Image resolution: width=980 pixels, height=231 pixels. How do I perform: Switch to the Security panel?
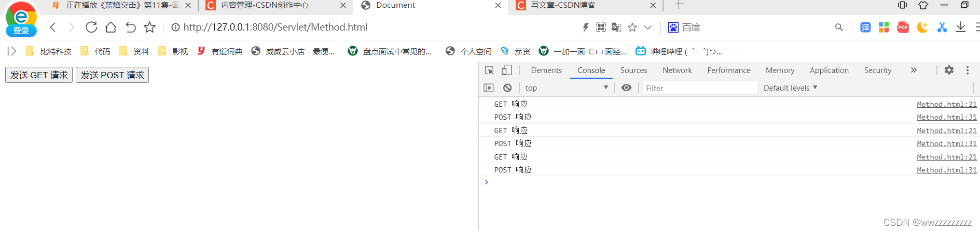click(878, 70)
